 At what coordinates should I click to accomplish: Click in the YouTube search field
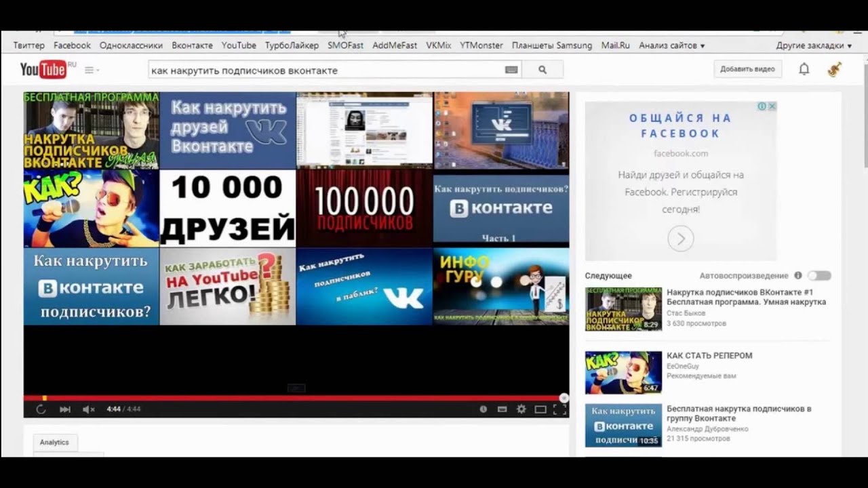click(x=325, y=70)
